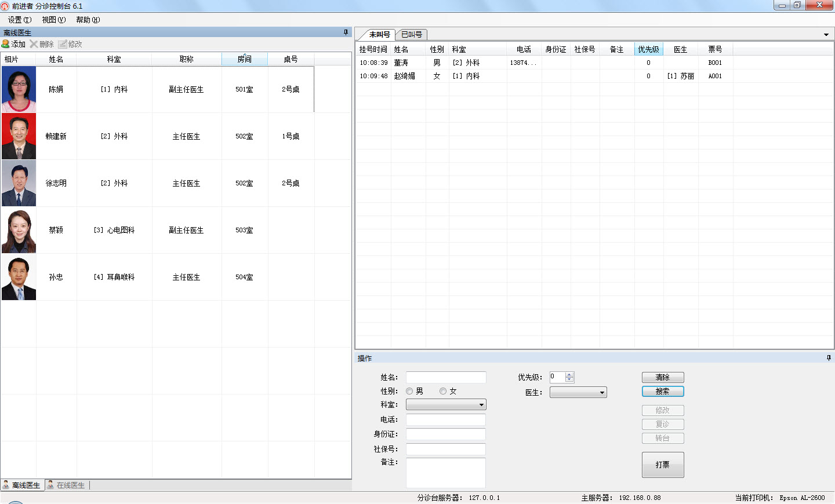Increase 优先级 with the stepper up arrow
Viewport: 835px width, 504px height.
point(569,374)
